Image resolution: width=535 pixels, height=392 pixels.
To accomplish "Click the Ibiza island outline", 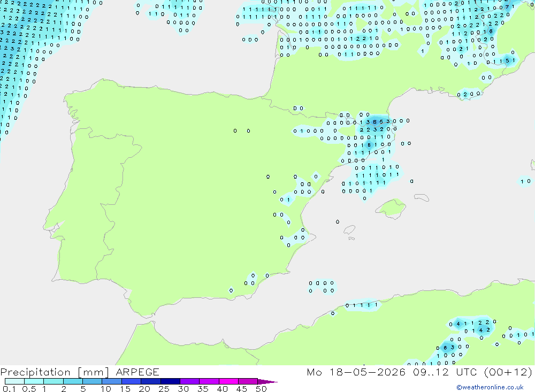I will [349, 230].
